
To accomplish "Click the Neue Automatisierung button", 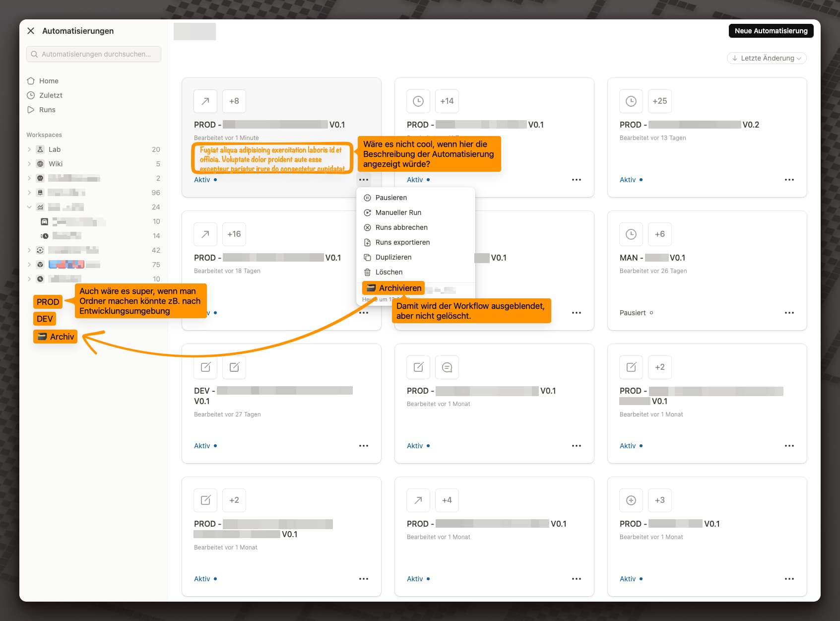I will coord(771,31).
